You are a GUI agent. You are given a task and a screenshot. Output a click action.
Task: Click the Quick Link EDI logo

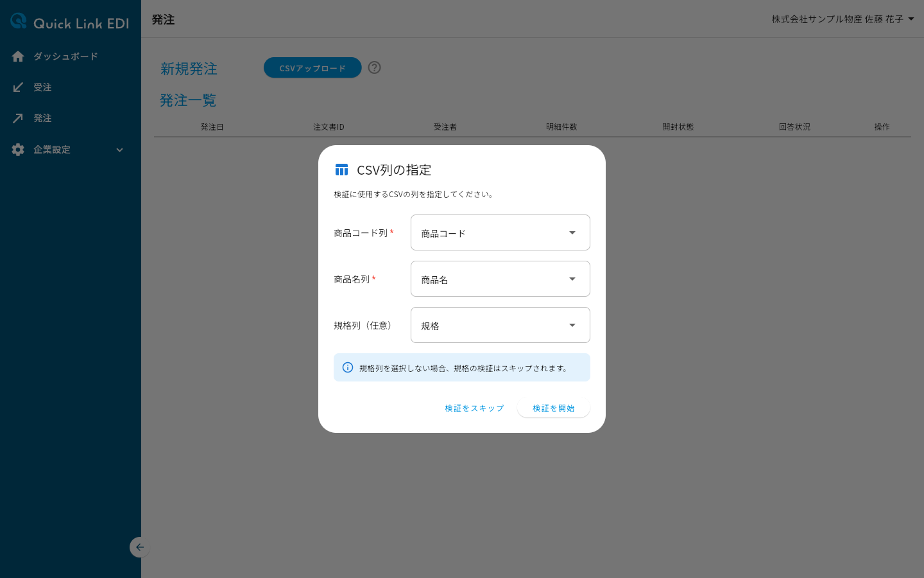point(70,22)
